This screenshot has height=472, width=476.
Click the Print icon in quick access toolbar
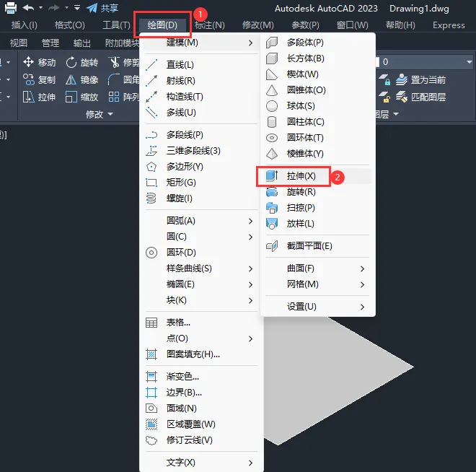[x=11, y=8]
